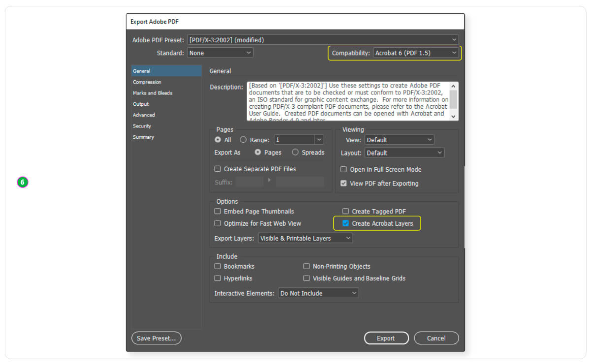This screenshot has height=364, width=591.
Task: Expand the Compatibility dropdown
Action: point(416,53)
